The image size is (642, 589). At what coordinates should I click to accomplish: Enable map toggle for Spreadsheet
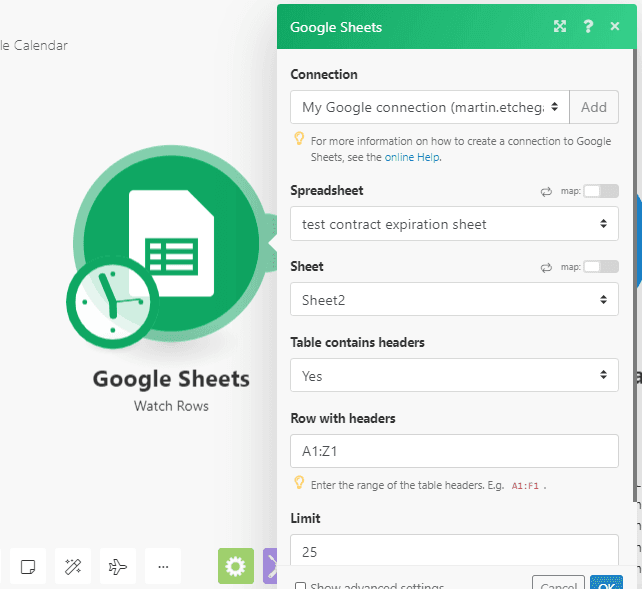pyautogui.click(x=600, y=191)
